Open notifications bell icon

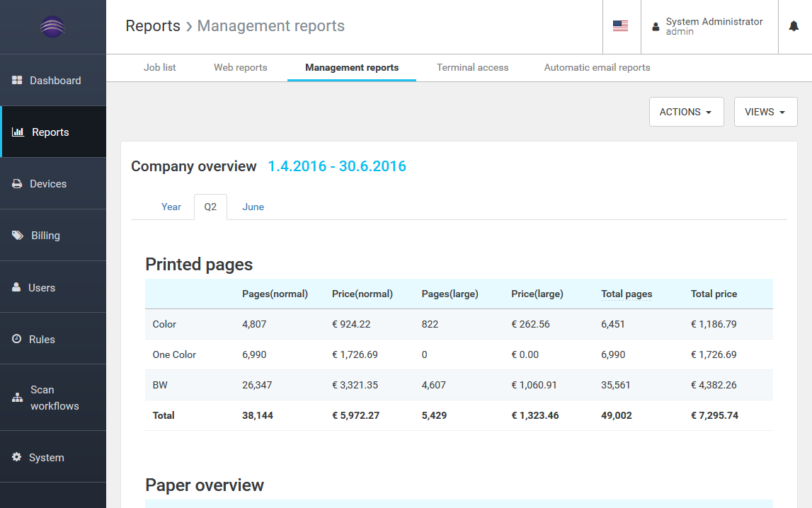[x=794, y=26]
